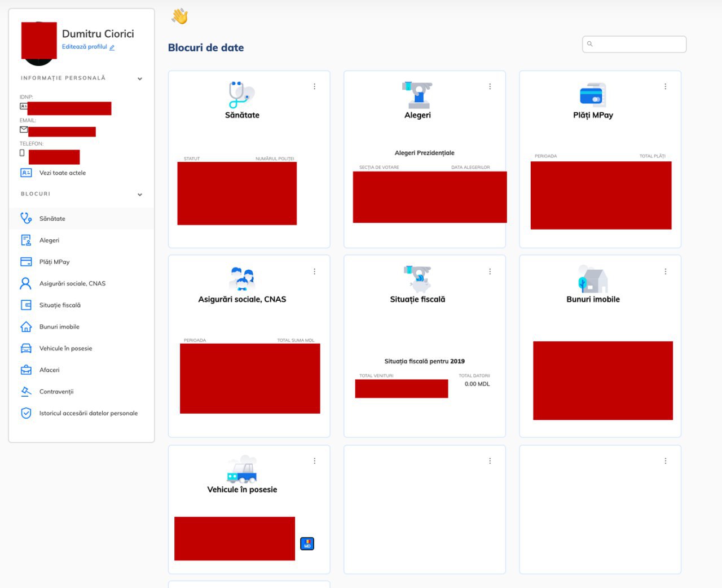The width and height of the screenshot is (722, 588).
Task: Click the Sănătate card stethoscope illustration
Action: (241, 94)
